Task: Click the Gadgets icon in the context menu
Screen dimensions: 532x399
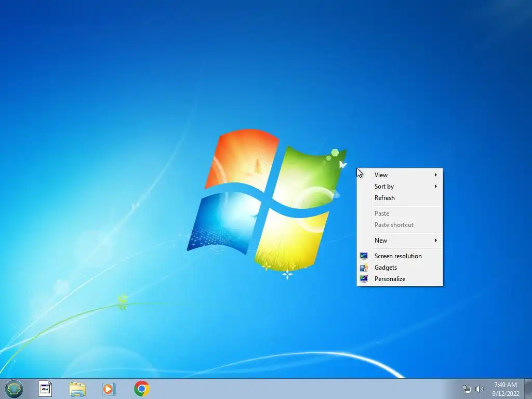Action: pyautogui.click(x=364, y=268)
